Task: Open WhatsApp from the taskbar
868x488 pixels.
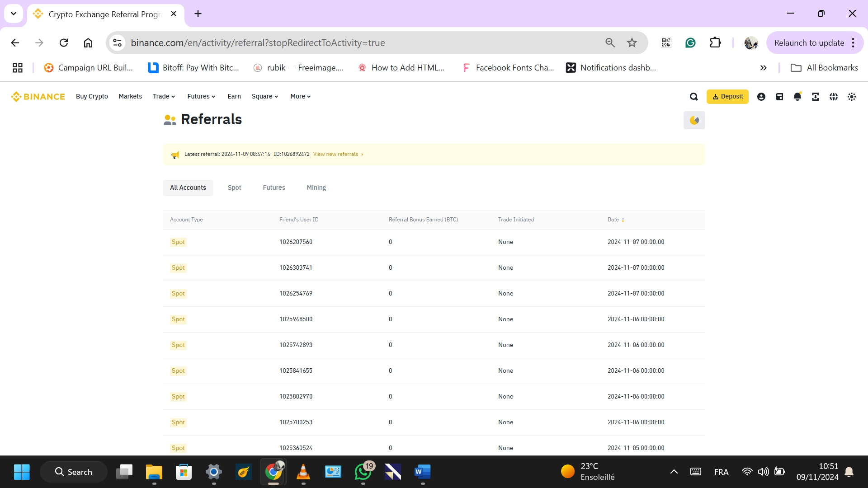Action: pos(363,472)
